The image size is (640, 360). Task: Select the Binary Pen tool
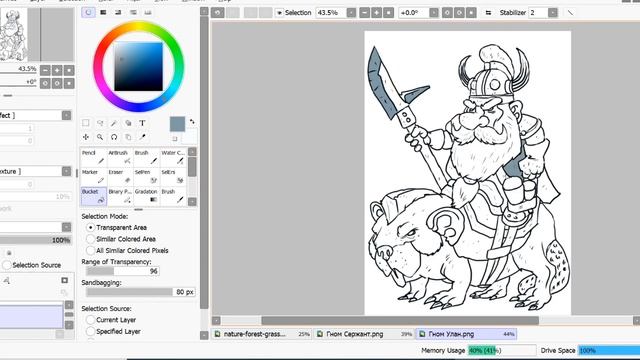coord(120,196)
